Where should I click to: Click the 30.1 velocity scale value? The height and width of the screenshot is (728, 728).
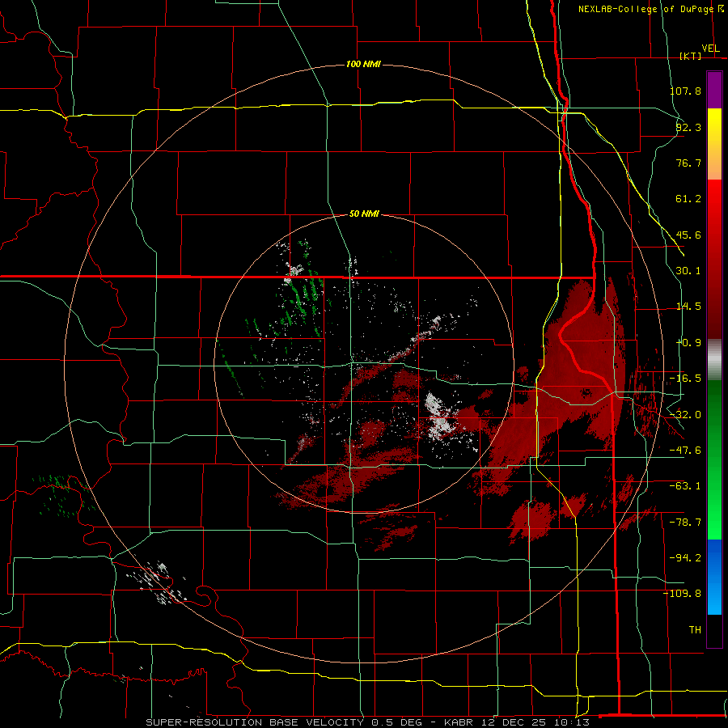[688, 271]
